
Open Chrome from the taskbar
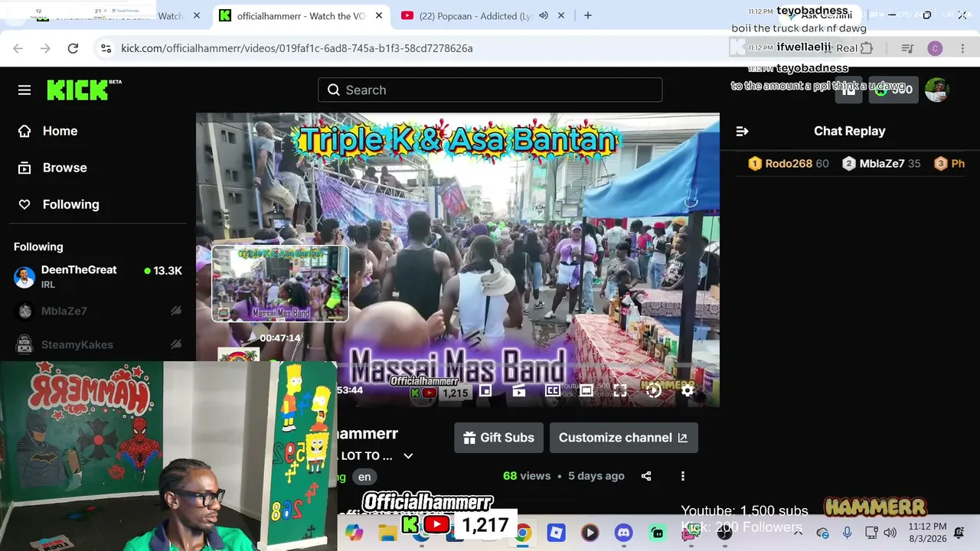pos(523,533)
